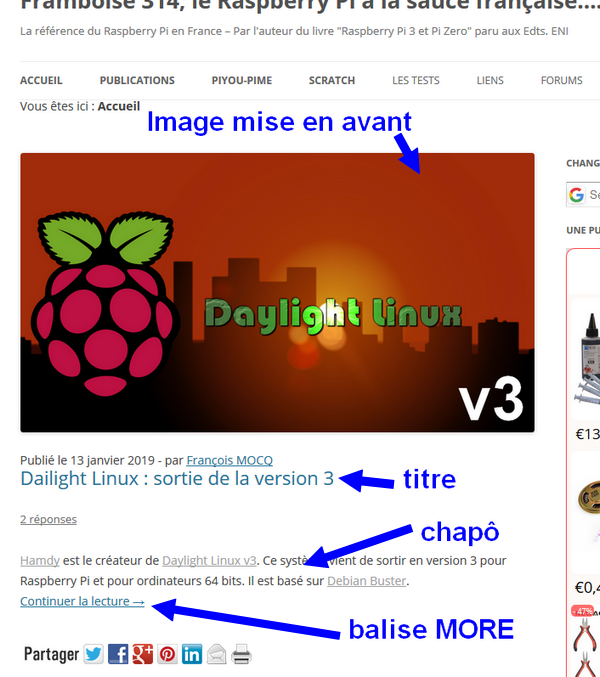This screenshot has width=600, height=677.
Task: Open author link François MOCQ
Action: [229, 460]
